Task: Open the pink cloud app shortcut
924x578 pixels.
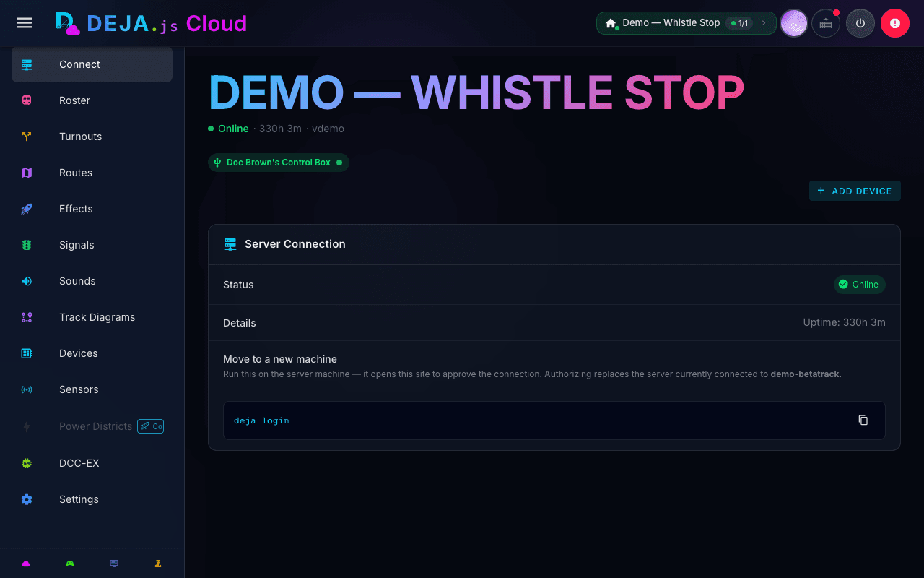Action: (x=26, y=564)
